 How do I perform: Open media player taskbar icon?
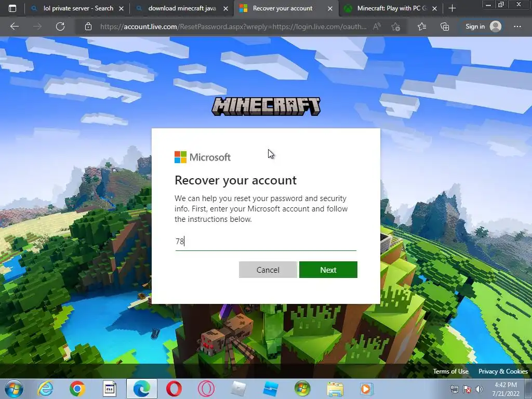tap(366, 389)
